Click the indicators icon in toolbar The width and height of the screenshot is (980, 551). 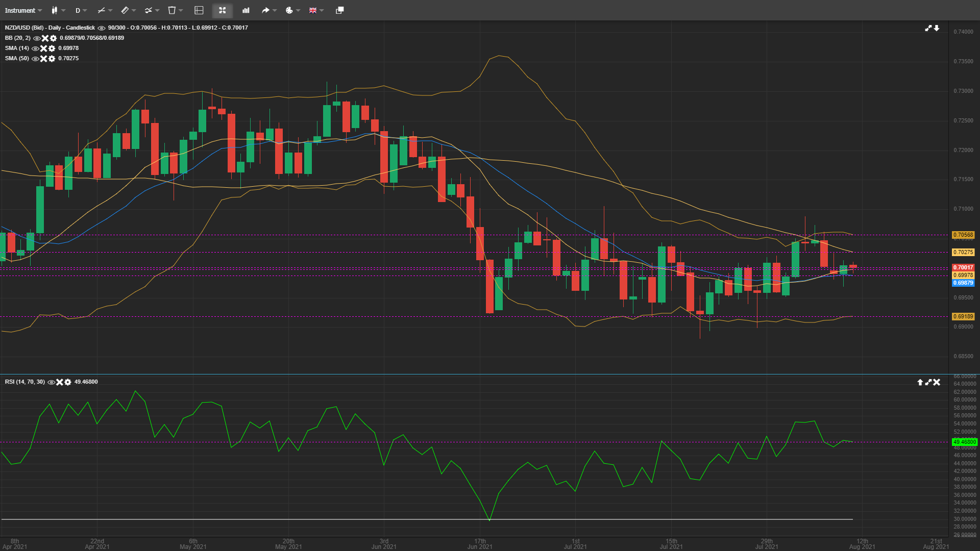pos(148,10)
